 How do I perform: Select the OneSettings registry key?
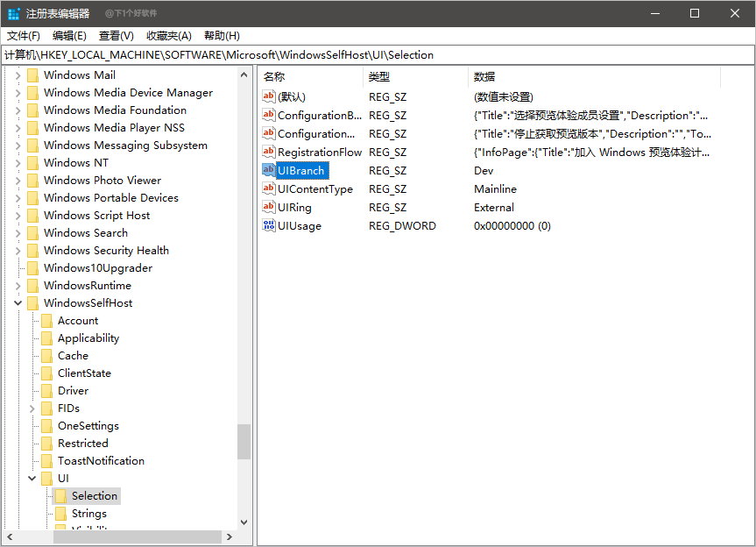click(88, 426)
